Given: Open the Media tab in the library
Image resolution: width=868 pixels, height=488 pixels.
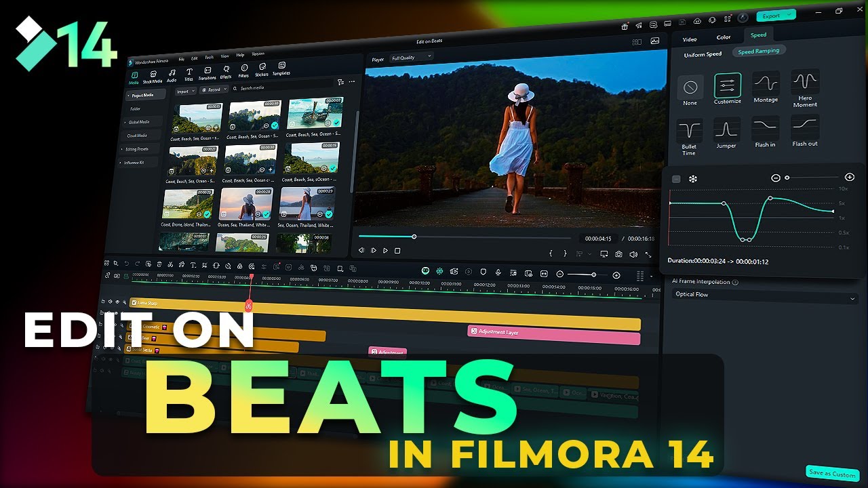Looking at the screenshot, I should pyautogui.click(x=134, y=78).
